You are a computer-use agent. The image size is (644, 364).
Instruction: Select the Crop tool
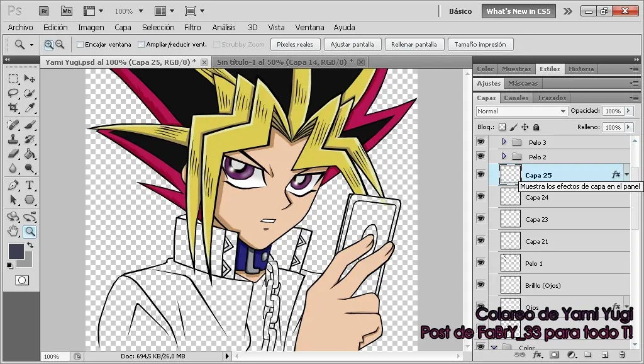coord(13,106)
